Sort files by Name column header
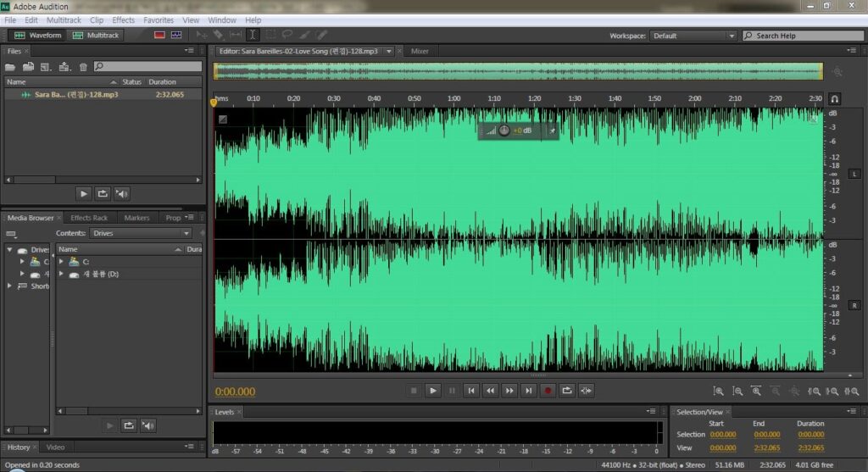Screen dimensions: 868x472 [61, 82]
